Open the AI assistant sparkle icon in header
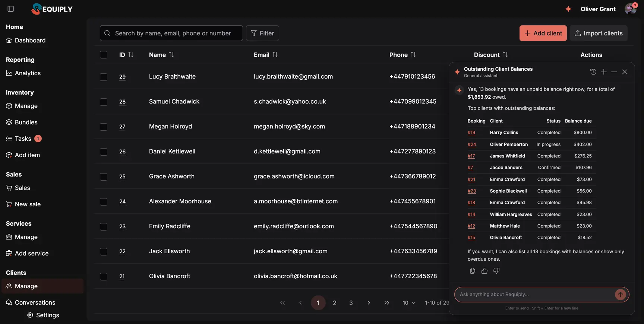Image resolution: width=644 pixels, height=324 pixels. (x=568, y=9)
